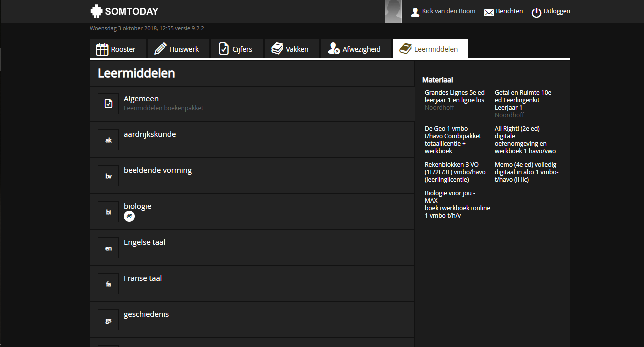The height and width of the screenshot is (347, 644).
Task: Click the Berichten envelope icon
Action: click(x=489, y=13)
